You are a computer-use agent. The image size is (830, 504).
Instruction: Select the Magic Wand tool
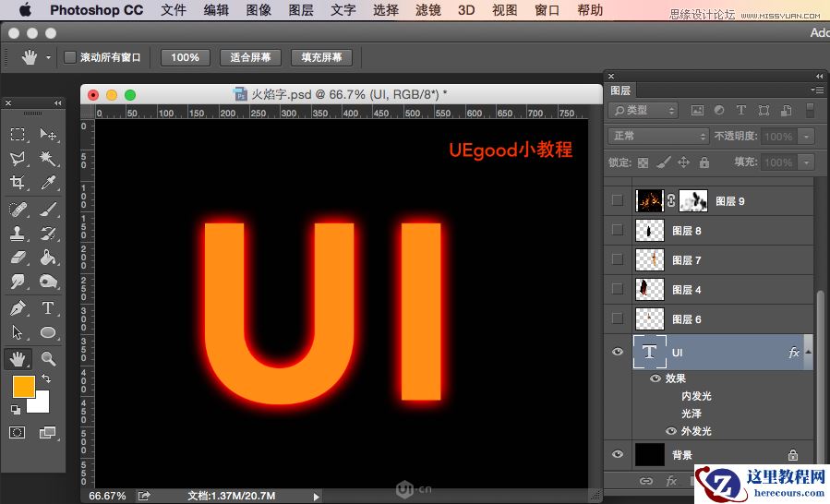(x=48, y=158)
